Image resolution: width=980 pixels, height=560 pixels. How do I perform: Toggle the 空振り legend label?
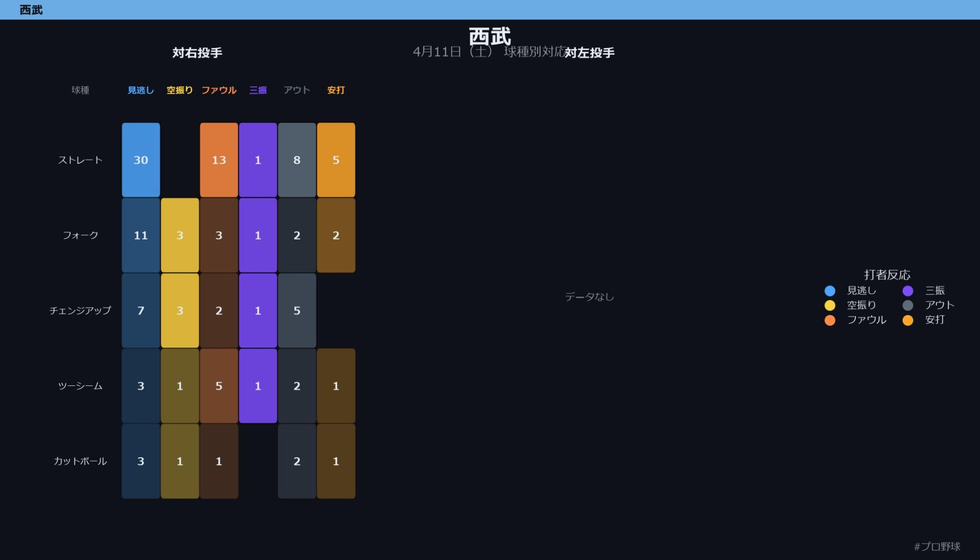[x=862, y=305]
